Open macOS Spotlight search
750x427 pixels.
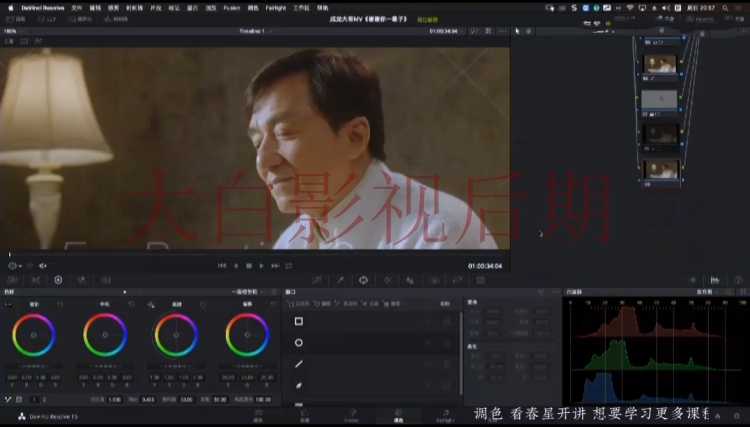point(725,8)
